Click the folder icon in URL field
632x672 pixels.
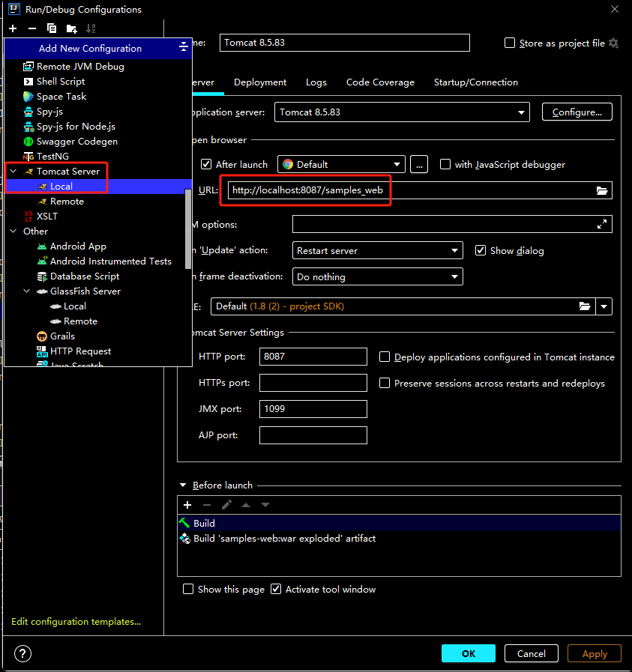coord(602,191)
